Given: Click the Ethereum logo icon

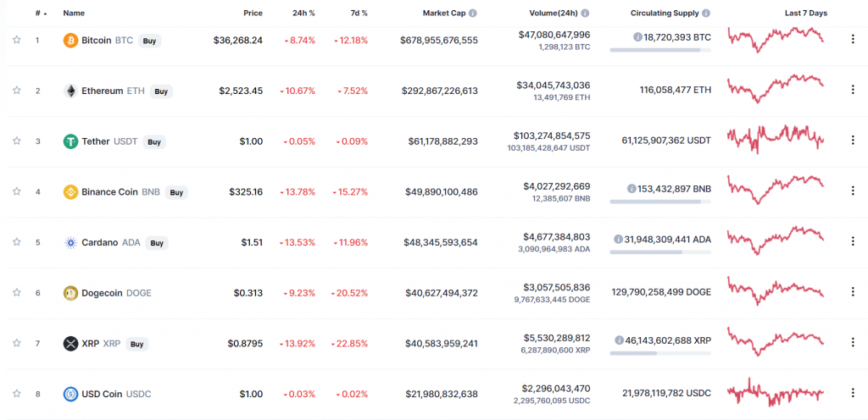Looking at the screenshot, I should pyautogui.click(x=70, y=91).
